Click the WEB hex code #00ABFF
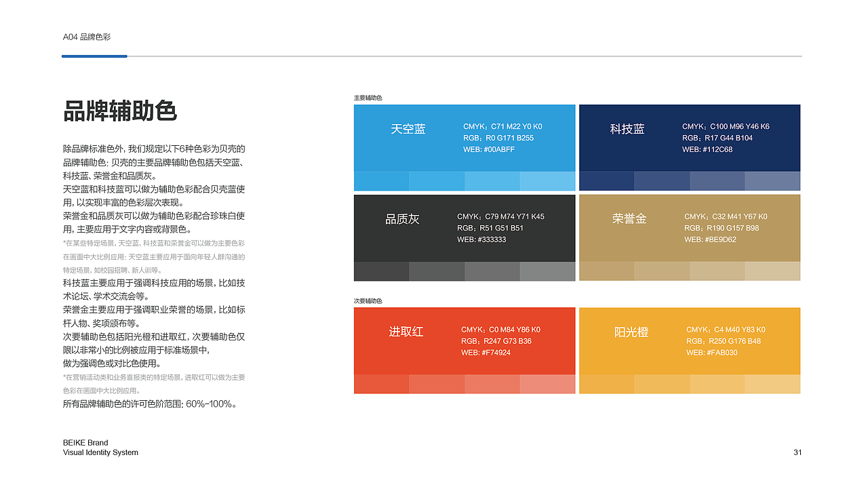 [490, 149]
